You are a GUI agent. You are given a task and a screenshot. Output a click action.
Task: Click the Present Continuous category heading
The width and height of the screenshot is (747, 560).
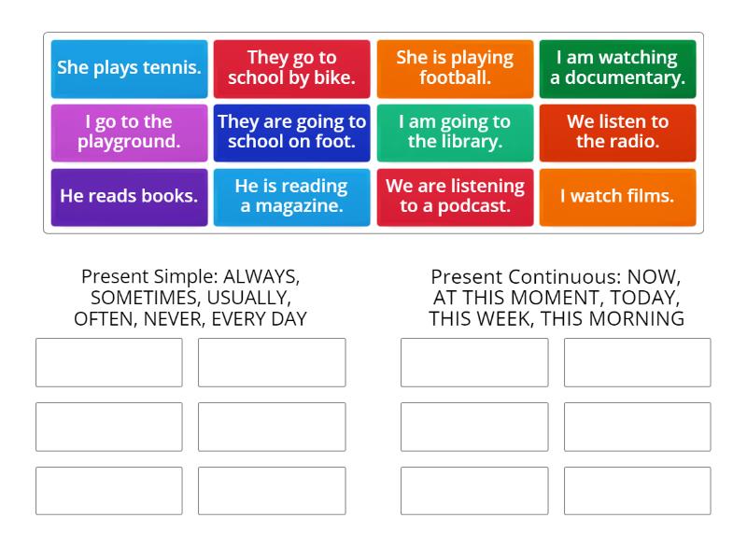(x=556, y=297)
